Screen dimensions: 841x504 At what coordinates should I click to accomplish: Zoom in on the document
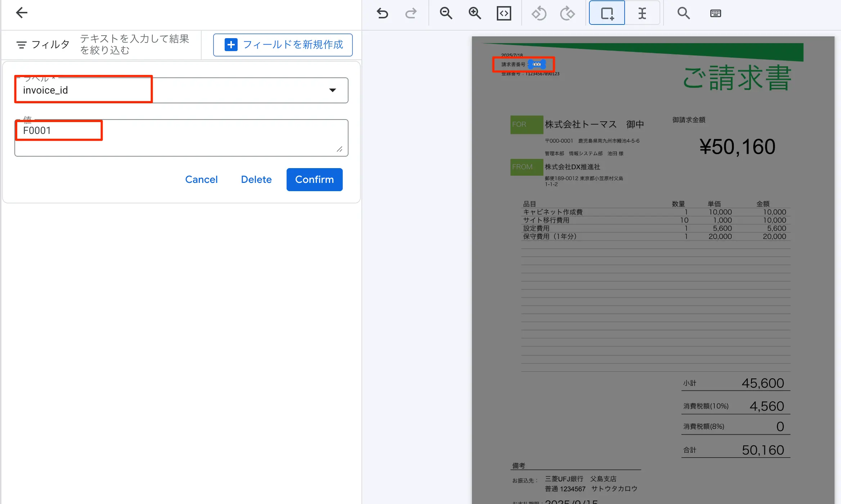[475, 14]
